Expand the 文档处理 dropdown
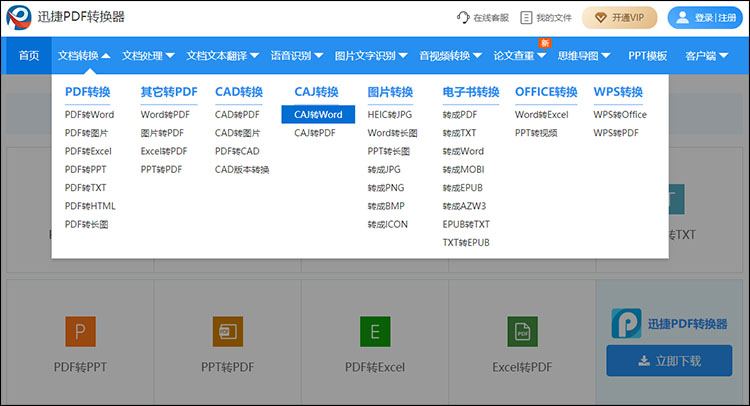Viewport: 750px width, 406px height. 148,55
